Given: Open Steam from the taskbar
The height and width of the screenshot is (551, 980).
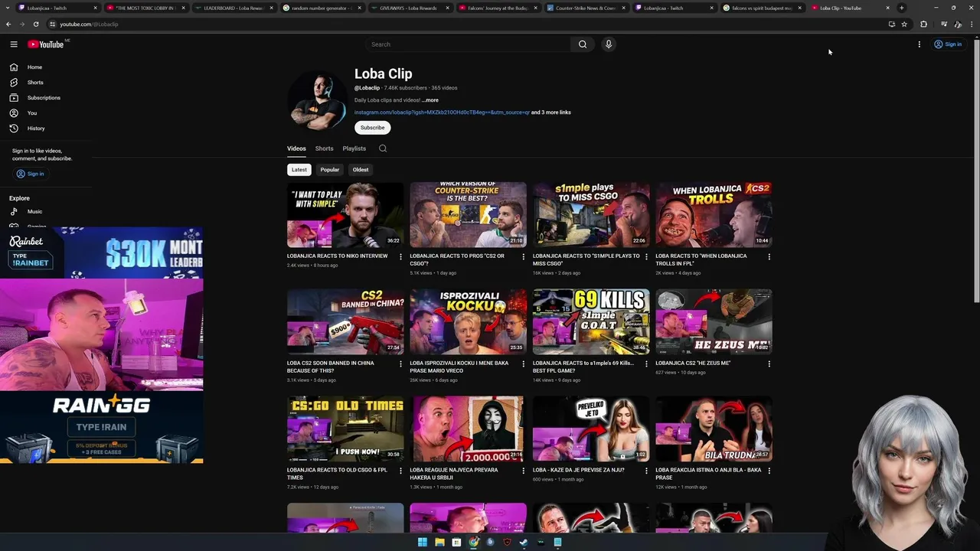Looking at the screenshot, I should pyautogui.click(x=524, y=542).
